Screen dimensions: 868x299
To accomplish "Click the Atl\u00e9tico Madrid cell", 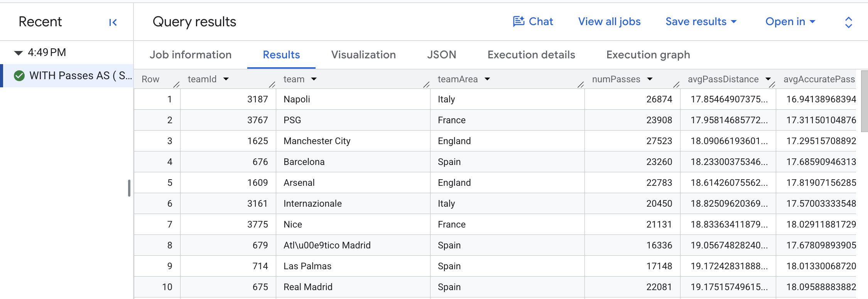I will pyautogui.click(x=353, y=245).
